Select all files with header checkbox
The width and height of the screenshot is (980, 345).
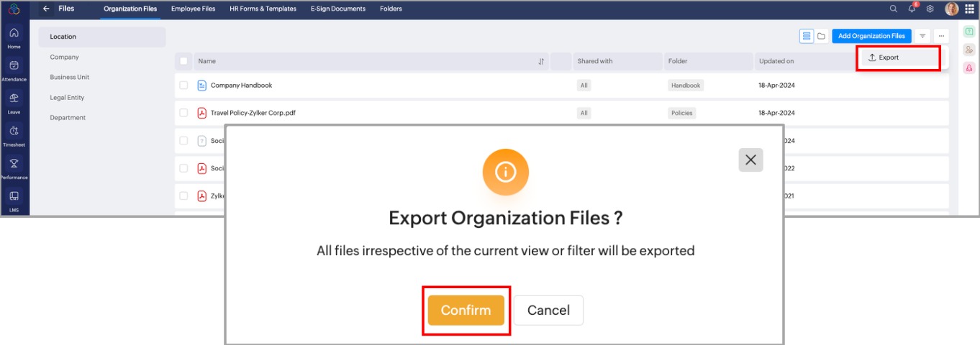click(x=183, y=61)
